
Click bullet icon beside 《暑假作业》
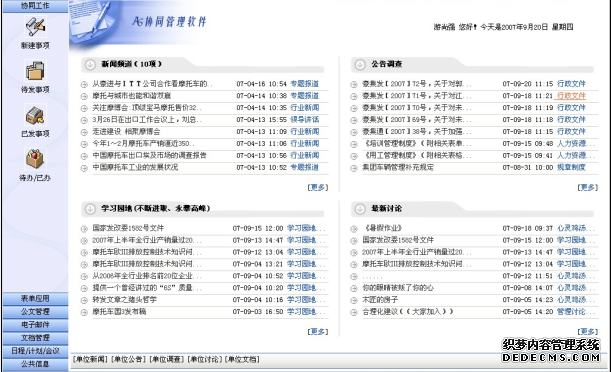click(353, 229)
